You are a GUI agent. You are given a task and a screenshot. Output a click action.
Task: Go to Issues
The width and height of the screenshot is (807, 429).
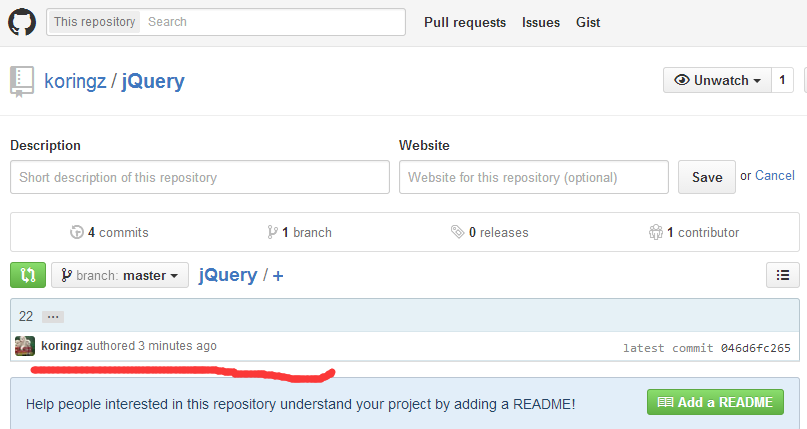point(541,23)
